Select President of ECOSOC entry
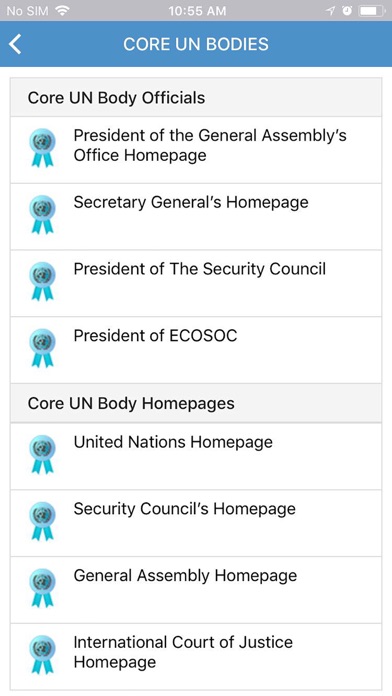The height and width of the screenshot is (696, 392). pos(196,350)
